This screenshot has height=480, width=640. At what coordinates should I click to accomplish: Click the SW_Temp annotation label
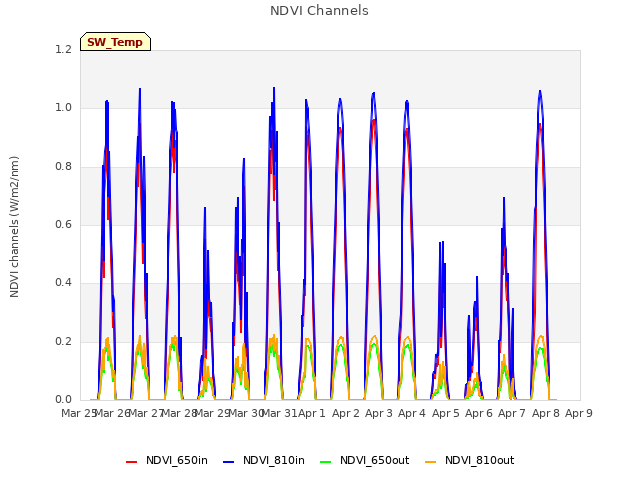(x=115, y=42)
